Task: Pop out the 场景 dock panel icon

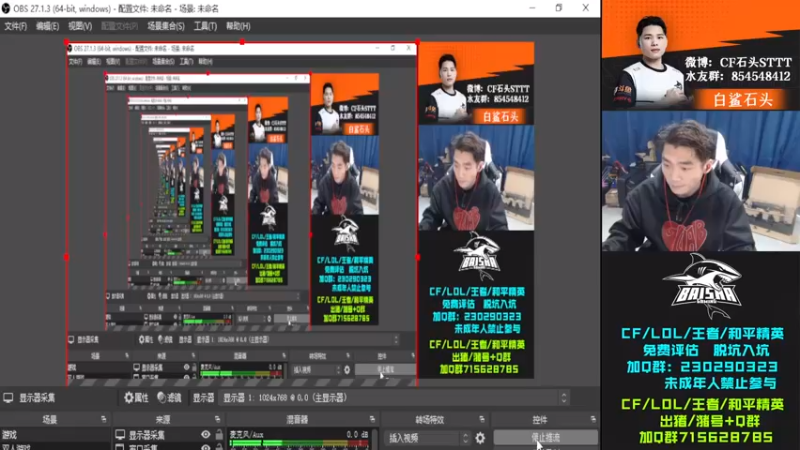Action: point(104,419)
